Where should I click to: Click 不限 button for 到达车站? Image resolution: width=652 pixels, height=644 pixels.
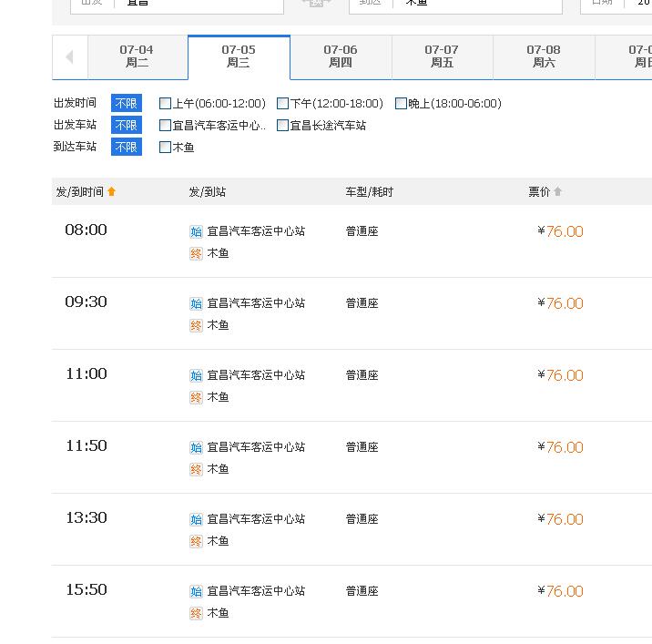point(127,147)
